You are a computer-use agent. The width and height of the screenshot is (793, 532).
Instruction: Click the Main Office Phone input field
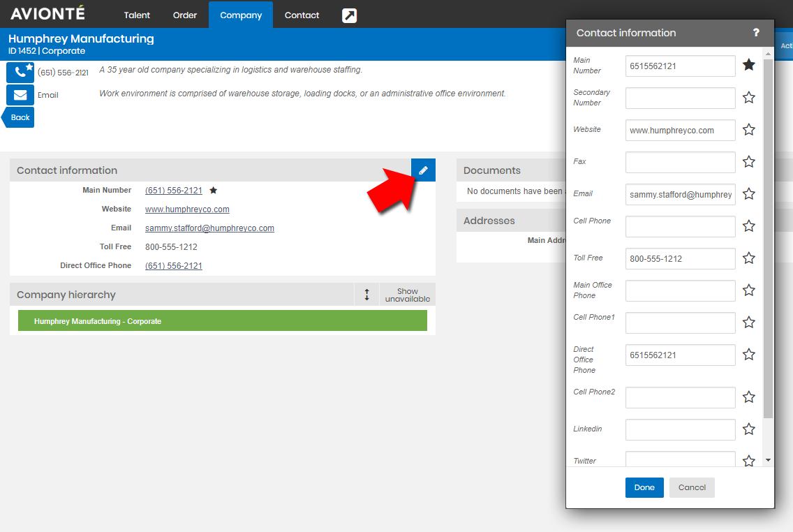[x=680, y=290]
